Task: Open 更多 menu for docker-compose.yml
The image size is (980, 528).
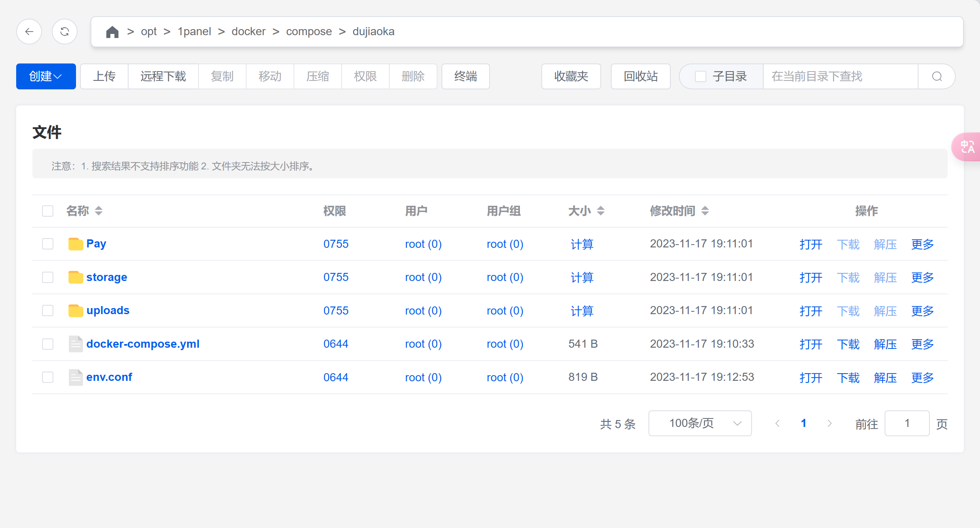Action: coord(922,344)
